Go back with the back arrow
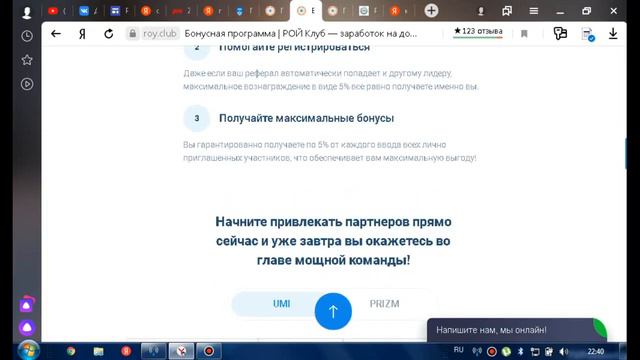640x360 pixels. (x=56, y=33)
